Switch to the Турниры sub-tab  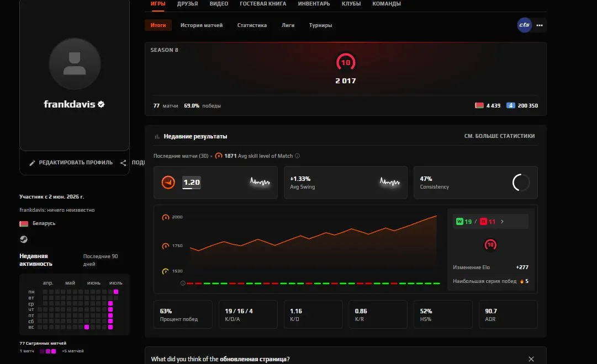pyautogui.click(x=320, y=25)
